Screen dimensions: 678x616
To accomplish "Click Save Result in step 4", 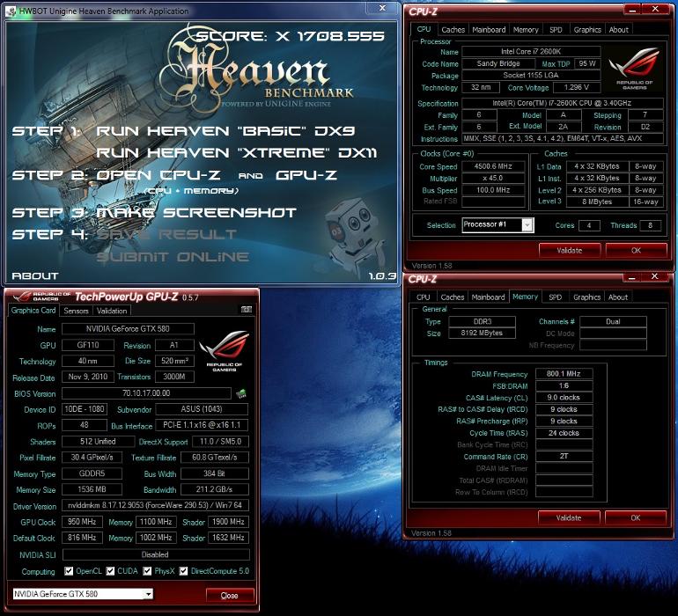I will [166, 234].
